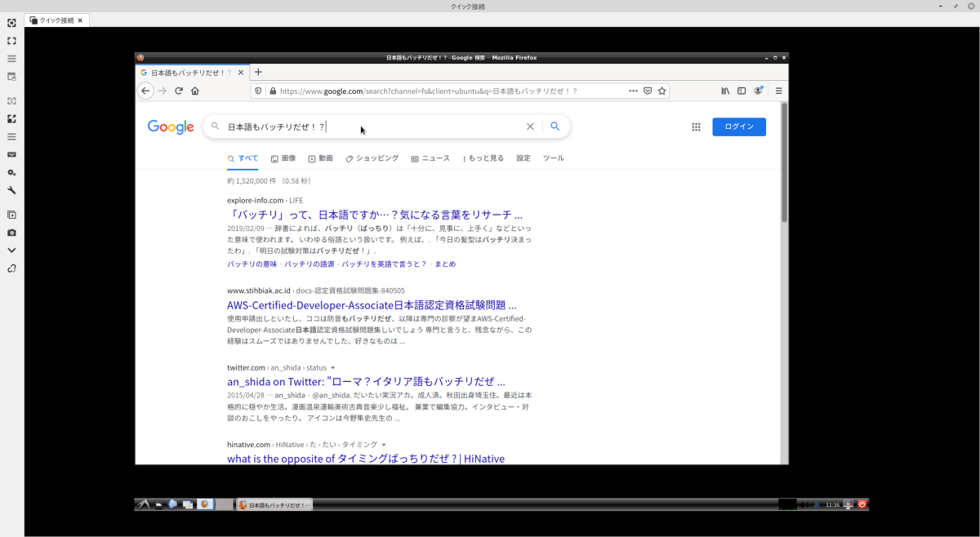Toggle the half-filled scaled mode icon
980x537 pixels.
click(11, 118)
